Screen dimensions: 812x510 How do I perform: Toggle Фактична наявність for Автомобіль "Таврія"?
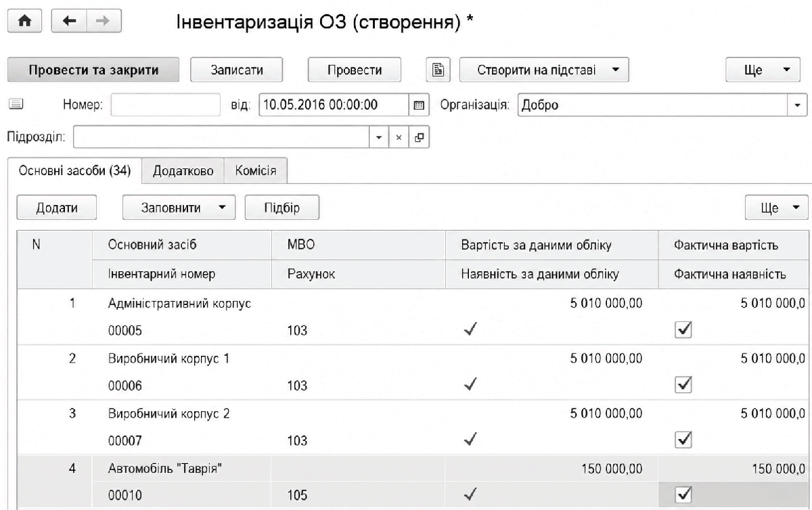684,494
